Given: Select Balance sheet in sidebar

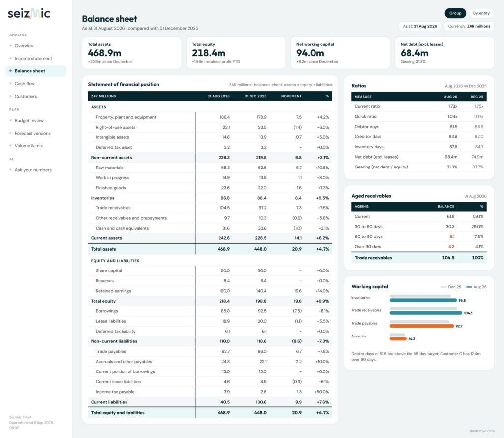Looking at the screenshot, I should point(35,71).
